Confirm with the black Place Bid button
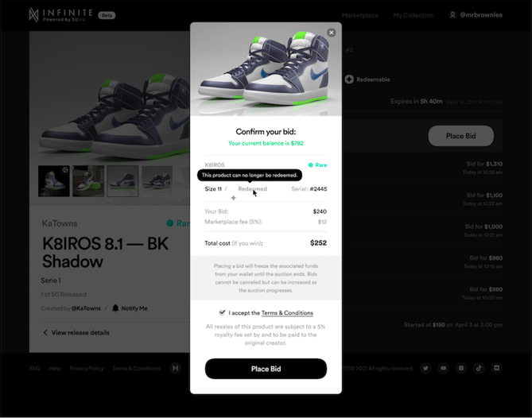Image resolution: width=532 pixels, height=418 pixels. point(266,369)
